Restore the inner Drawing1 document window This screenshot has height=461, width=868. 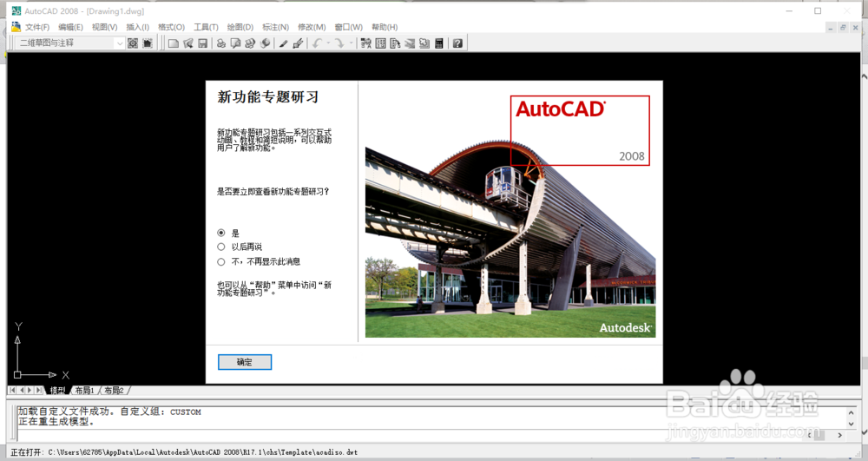pyautogui.click(x=843, y=27)
